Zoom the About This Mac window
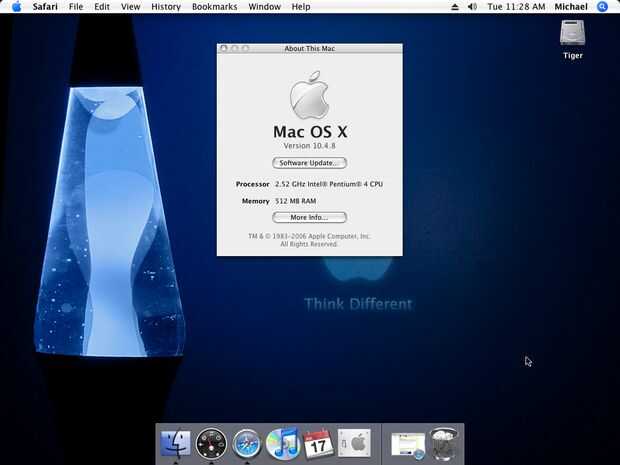 click(x=246, y=48)
